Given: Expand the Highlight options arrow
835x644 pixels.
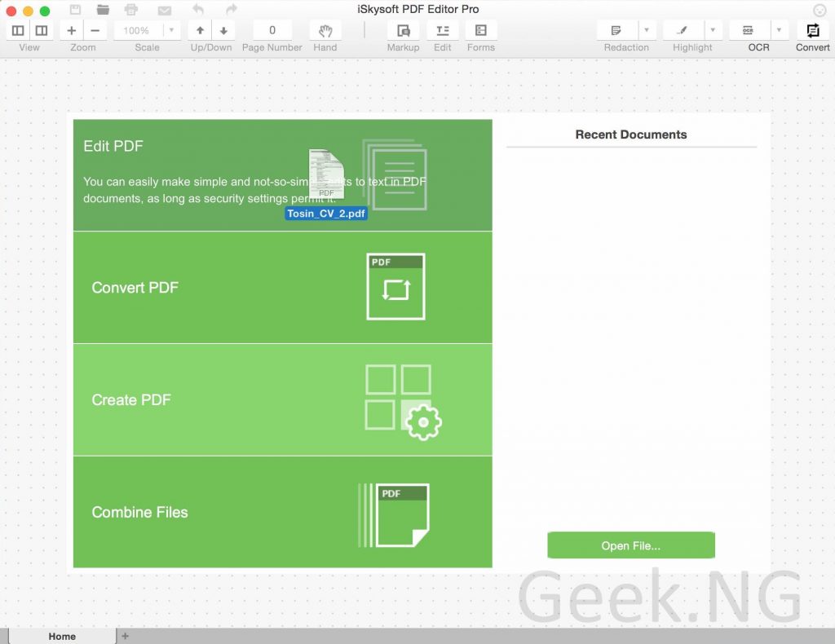Looking at the screenshot, I should [713, 30].
